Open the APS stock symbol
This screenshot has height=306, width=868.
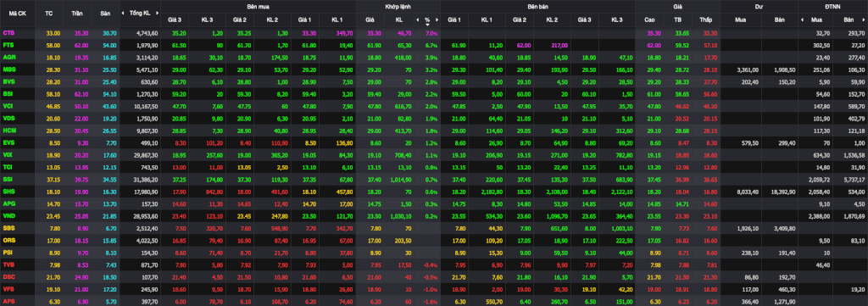(8, 300)
